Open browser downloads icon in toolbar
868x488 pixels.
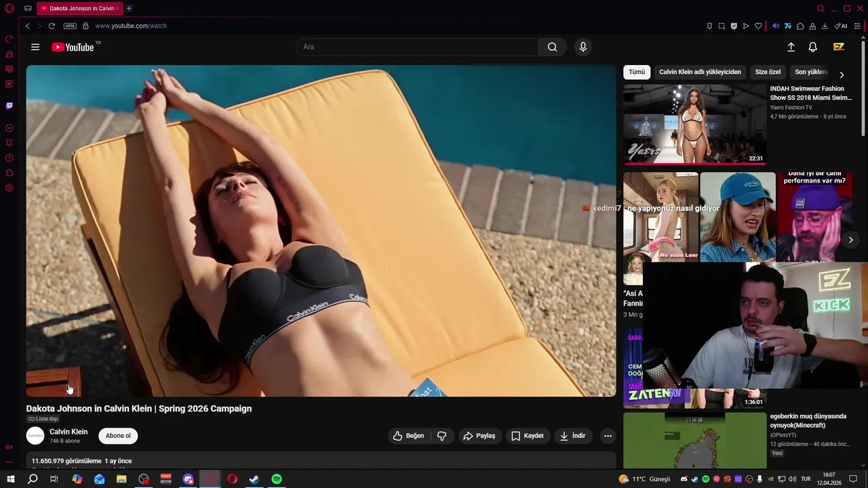(x=825, y=26)
